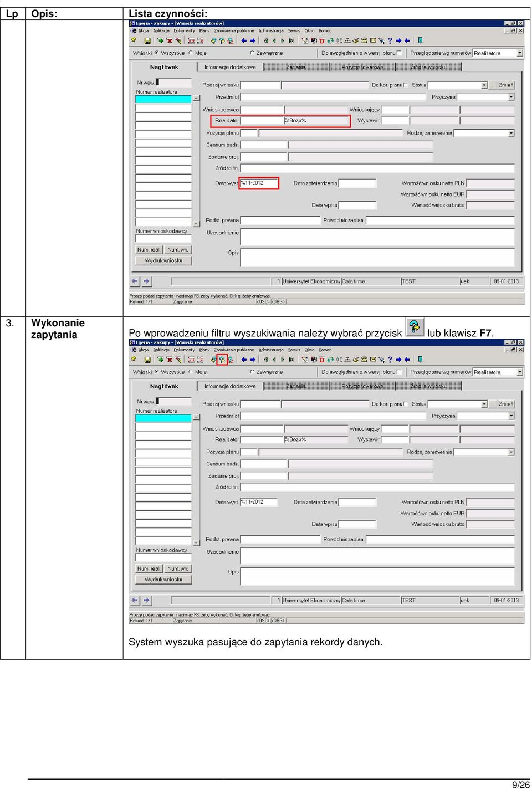Open Status dropdown in first screenshot
The width and height of the screenshot is (532, 789).
(484, 85)
